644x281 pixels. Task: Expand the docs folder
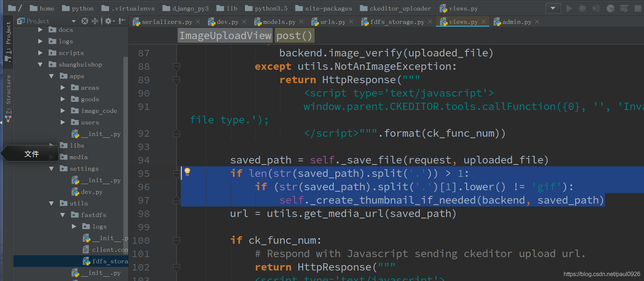(x=40, y=30)
